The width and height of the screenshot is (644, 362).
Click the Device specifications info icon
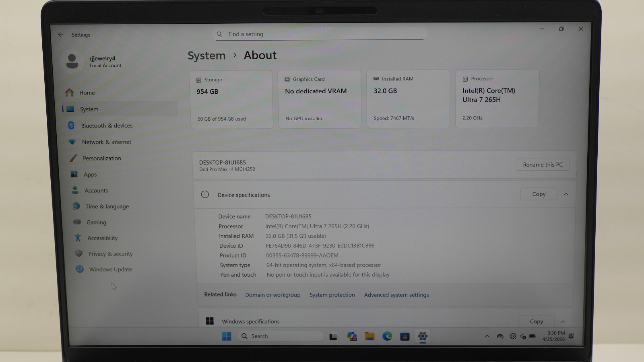[x=205, y=195]
